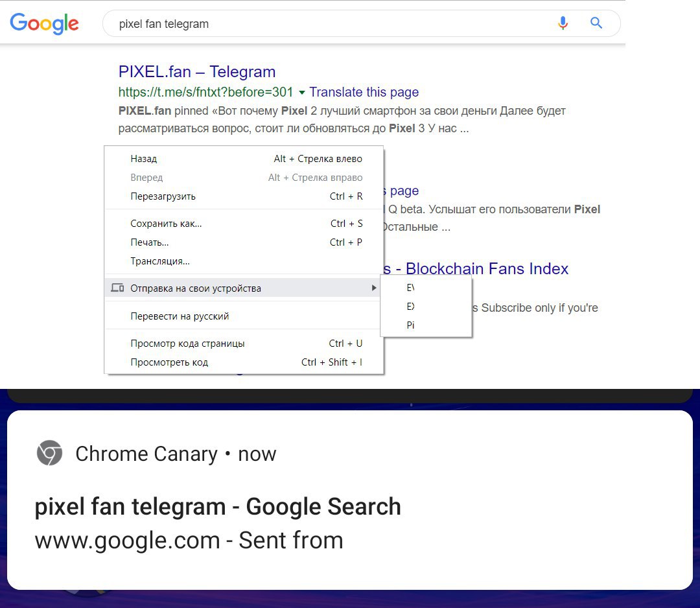Choose Назад in the context menu

coord(244,158)
